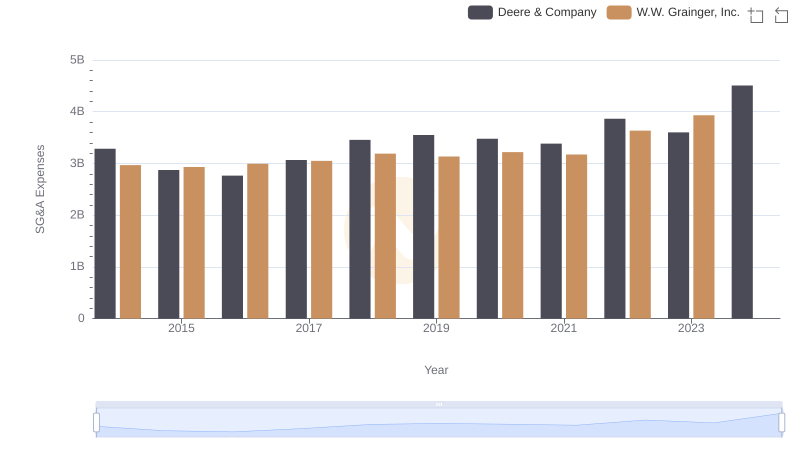Click the 2015 x-axis label
This screenshot has height=461, width=800.
pyautogui.click(x=181, y=328)
